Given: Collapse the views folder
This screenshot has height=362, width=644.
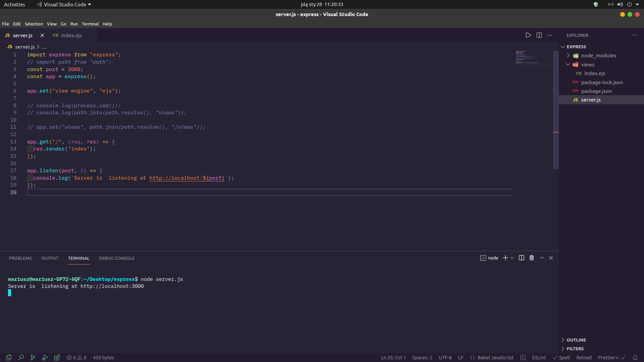Looking at the screenshot, I should pyautogui.click(x=568, y=64).
